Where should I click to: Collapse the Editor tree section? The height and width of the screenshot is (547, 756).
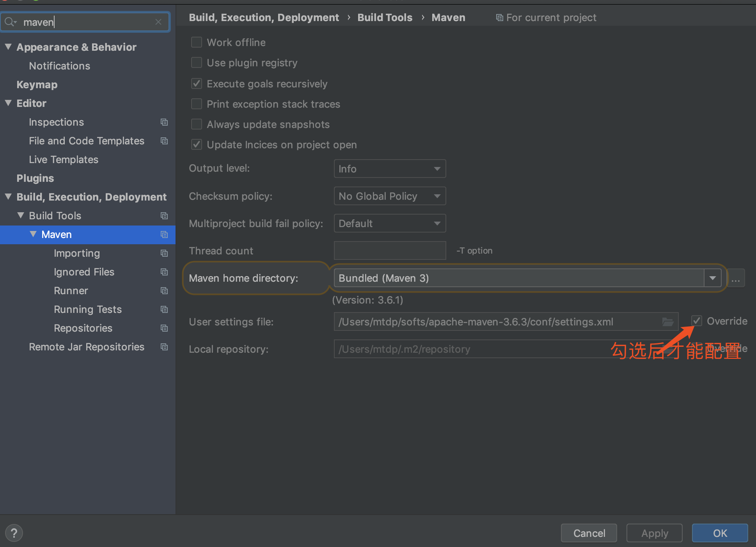pos(8,103)
